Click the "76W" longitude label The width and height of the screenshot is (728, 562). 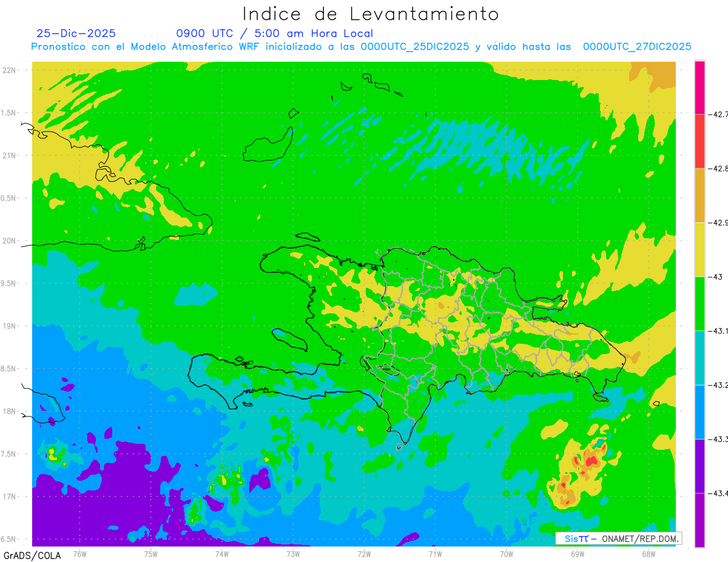pyautogui.click(x=79, y=554)
